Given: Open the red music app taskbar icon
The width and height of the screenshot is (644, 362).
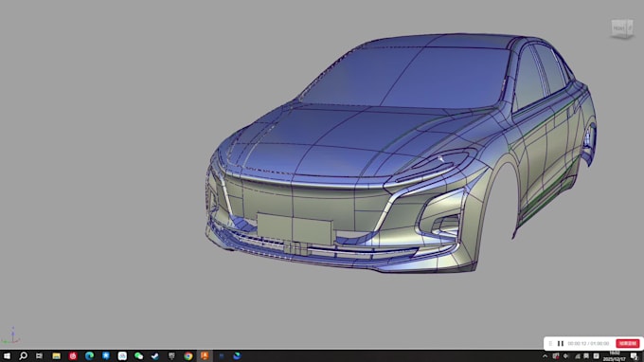Looking at the screenshot, I should point(73,355).
